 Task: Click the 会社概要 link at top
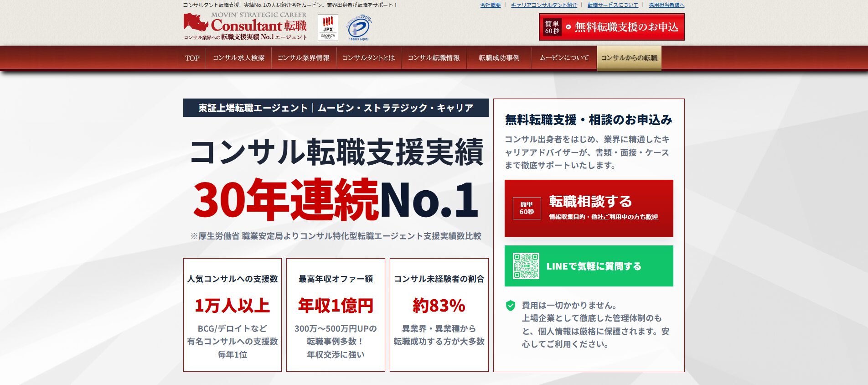click(x=490, y=5)
